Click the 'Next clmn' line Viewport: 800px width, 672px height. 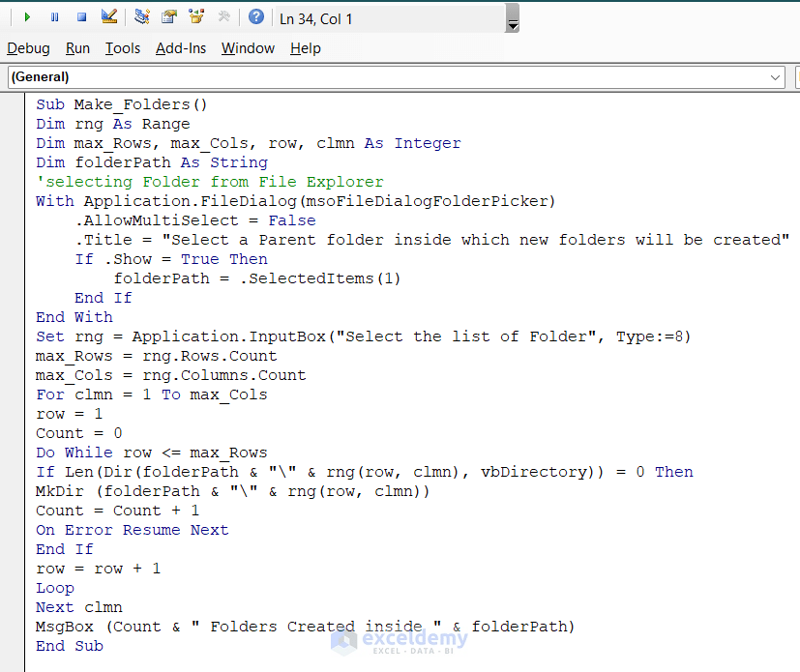pos(79,608)
